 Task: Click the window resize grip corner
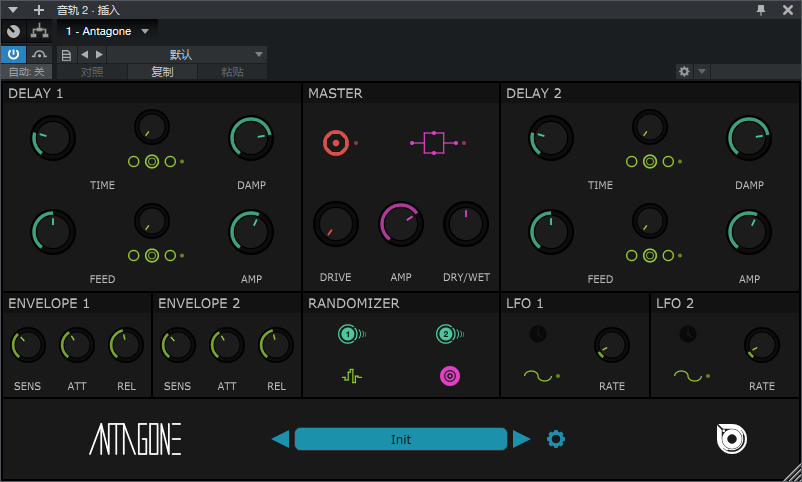(x=793, y=473)
